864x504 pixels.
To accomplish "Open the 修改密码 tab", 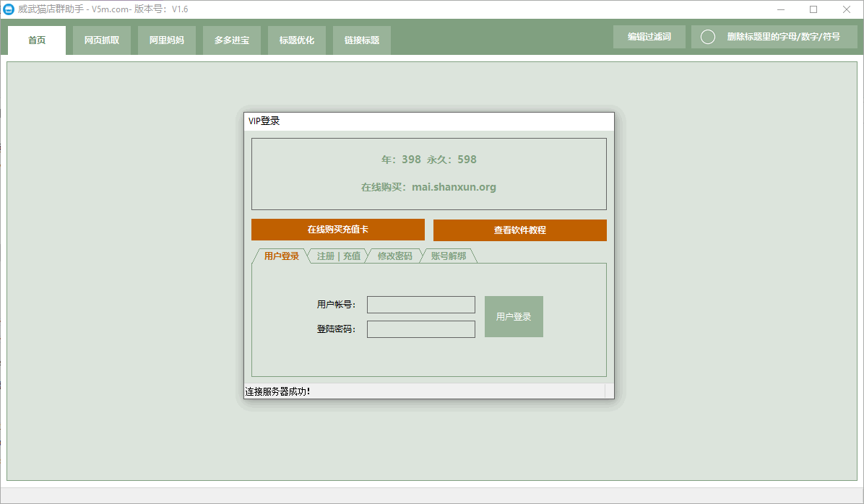I will pos(395,256).
